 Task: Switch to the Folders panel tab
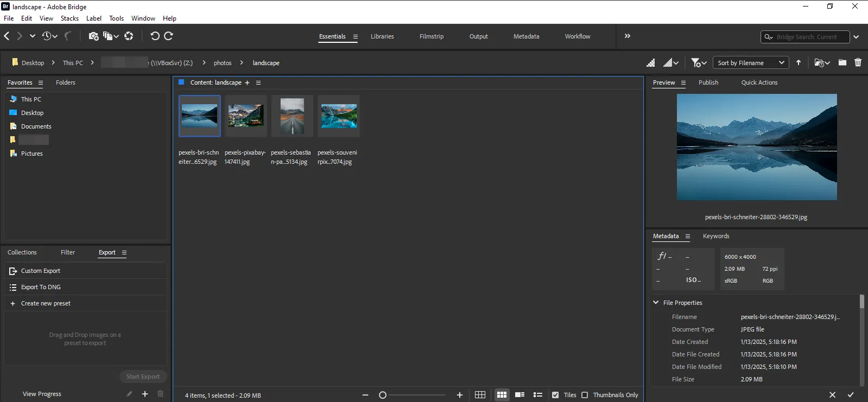click(x=65, y=82)
